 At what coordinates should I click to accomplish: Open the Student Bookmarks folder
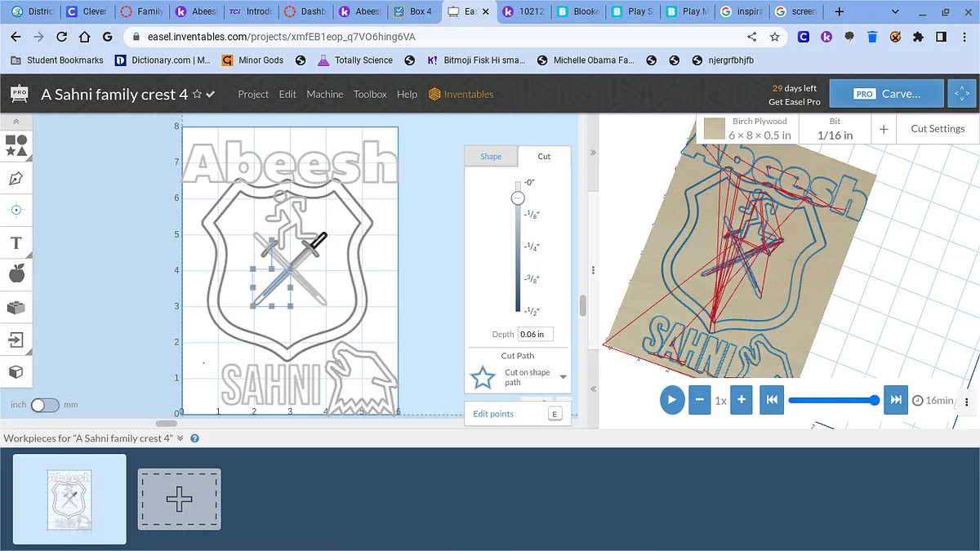[57, 60]
